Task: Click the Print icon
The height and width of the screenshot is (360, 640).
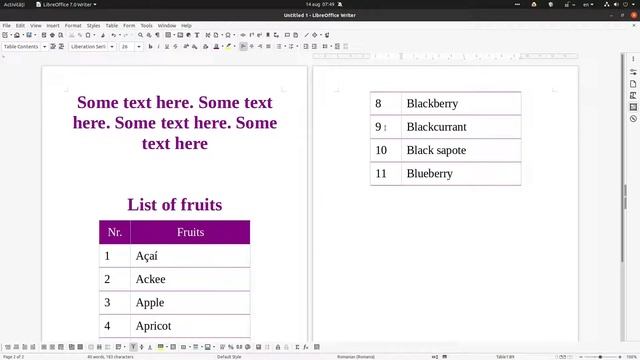Action: pos(52,35)
